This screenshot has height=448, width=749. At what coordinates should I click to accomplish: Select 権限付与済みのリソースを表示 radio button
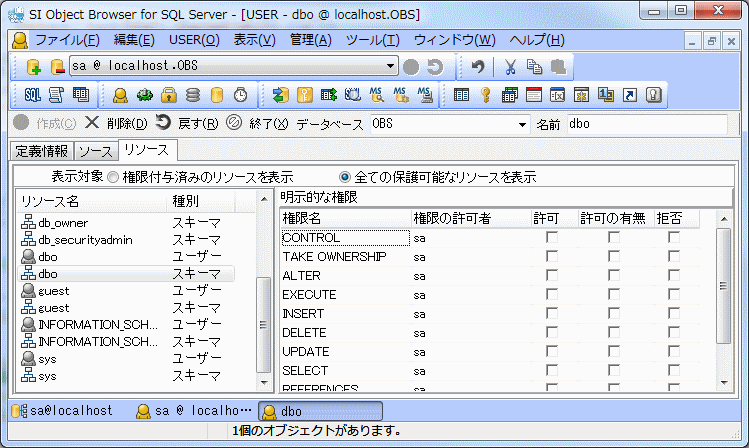pyautogui.click(x=113, y=177)
